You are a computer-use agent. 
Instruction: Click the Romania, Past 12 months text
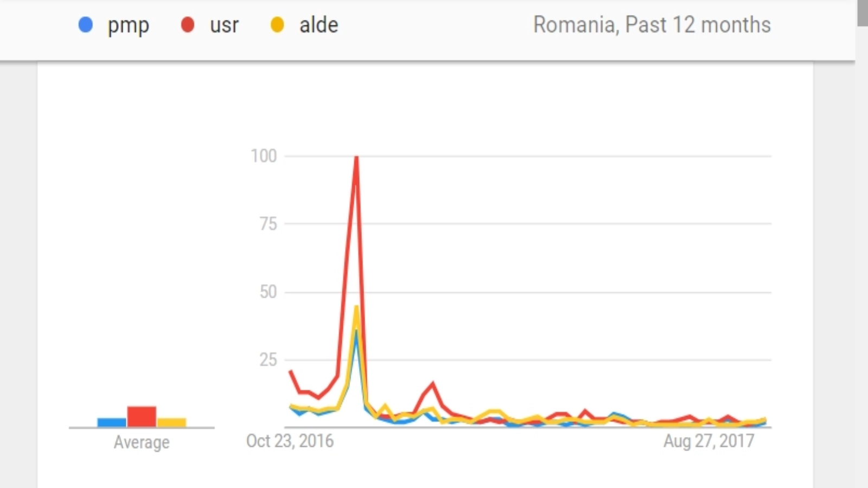pyautogui.click(x=652, y=25)
